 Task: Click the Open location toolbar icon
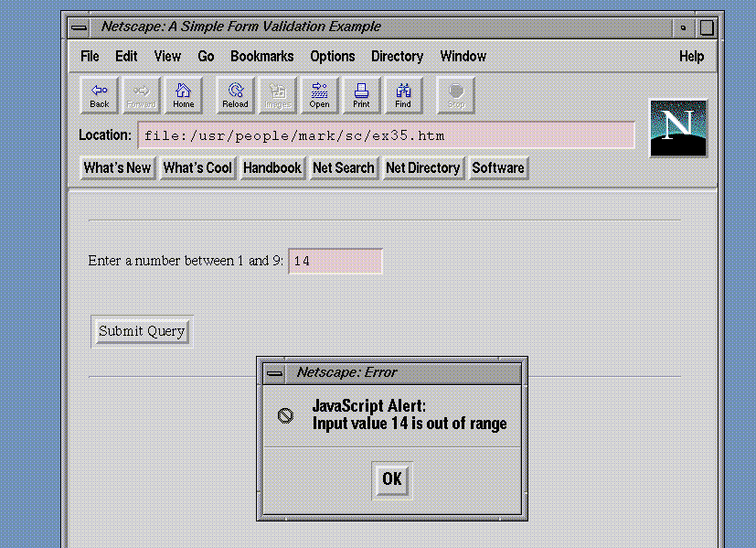pos(319,95)
